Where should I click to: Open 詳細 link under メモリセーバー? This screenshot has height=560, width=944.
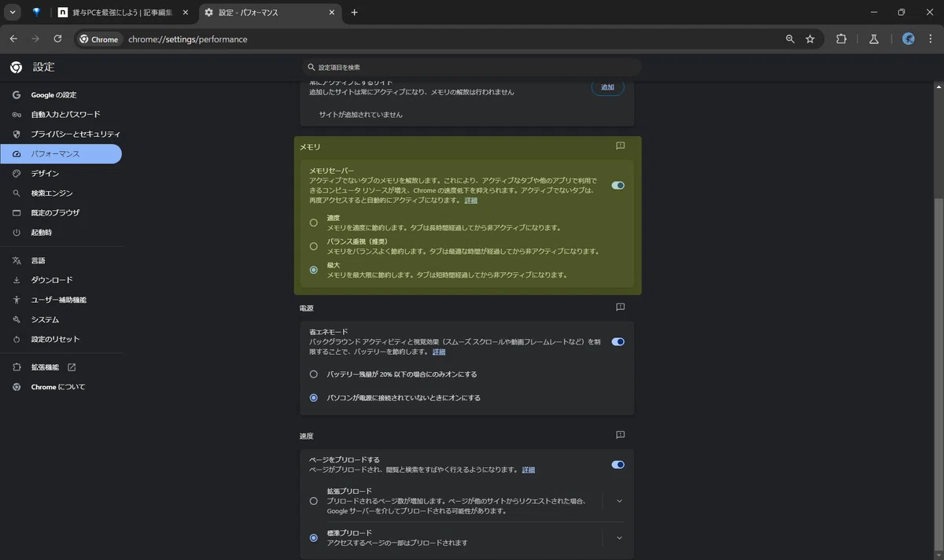click(470, 201)
